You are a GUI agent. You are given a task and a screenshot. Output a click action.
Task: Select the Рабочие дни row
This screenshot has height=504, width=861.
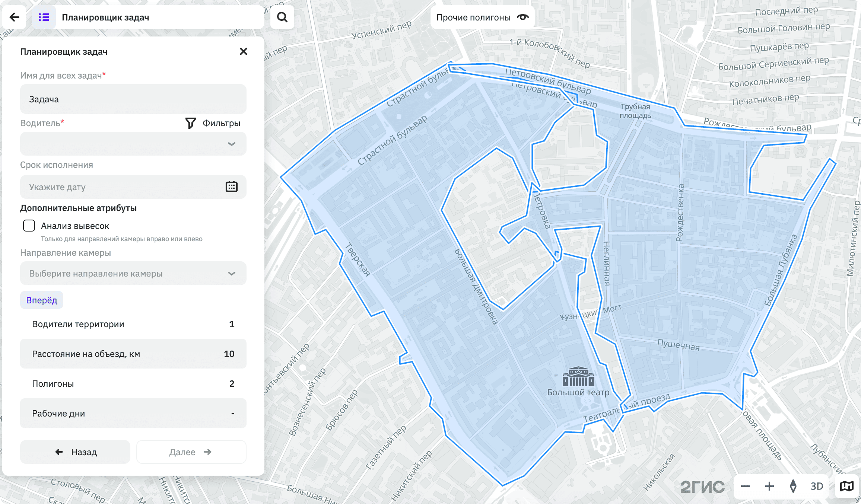point(133,413)
